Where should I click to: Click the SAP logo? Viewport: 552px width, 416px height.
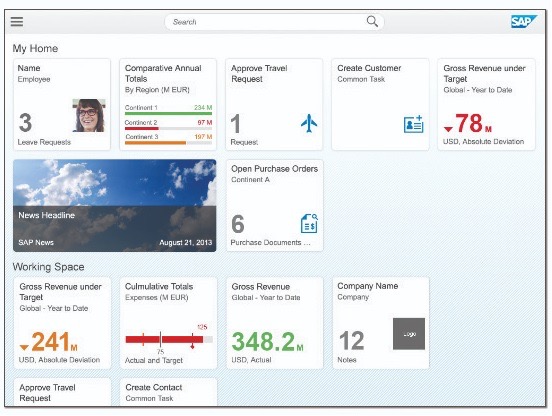[524, 21]
